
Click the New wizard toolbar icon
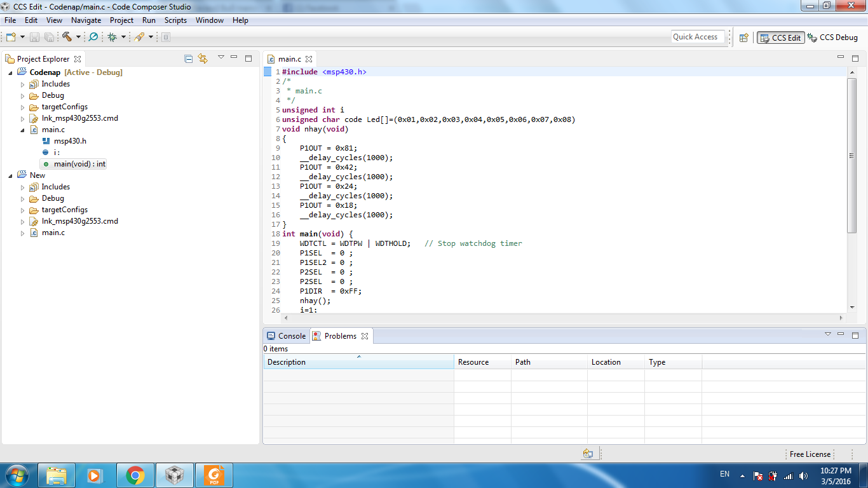11,37
